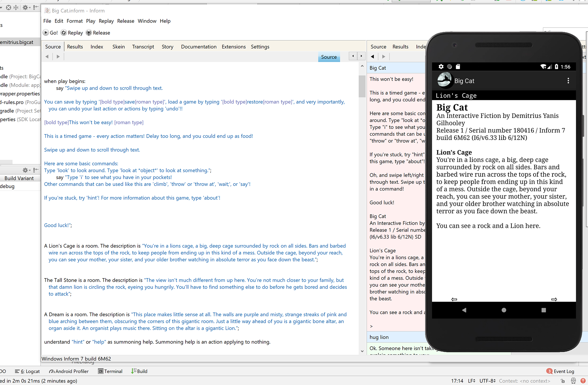Open the Terminal tool window
This screenshot has width=588, height=385.
[x=110, y=371]
